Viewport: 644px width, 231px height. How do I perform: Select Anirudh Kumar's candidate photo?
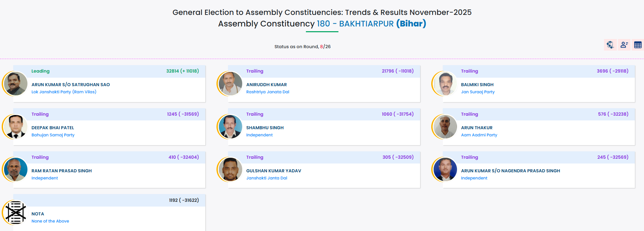(230, 83)
